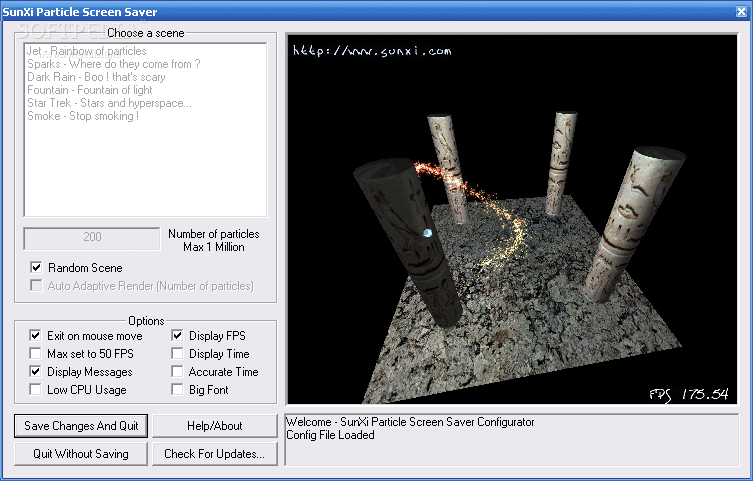Click the Config File Loaded message

tap(330, 435)
